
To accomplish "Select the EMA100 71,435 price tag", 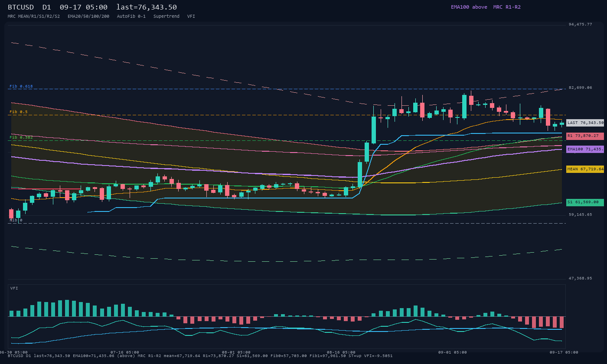I will point(585,149).
